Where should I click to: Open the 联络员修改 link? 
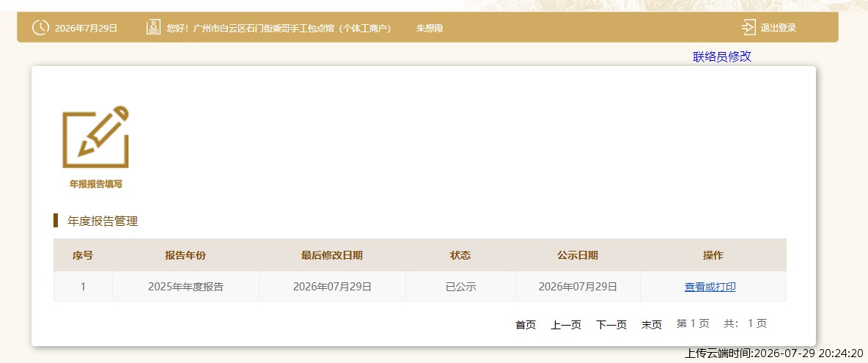click(722, 56)
